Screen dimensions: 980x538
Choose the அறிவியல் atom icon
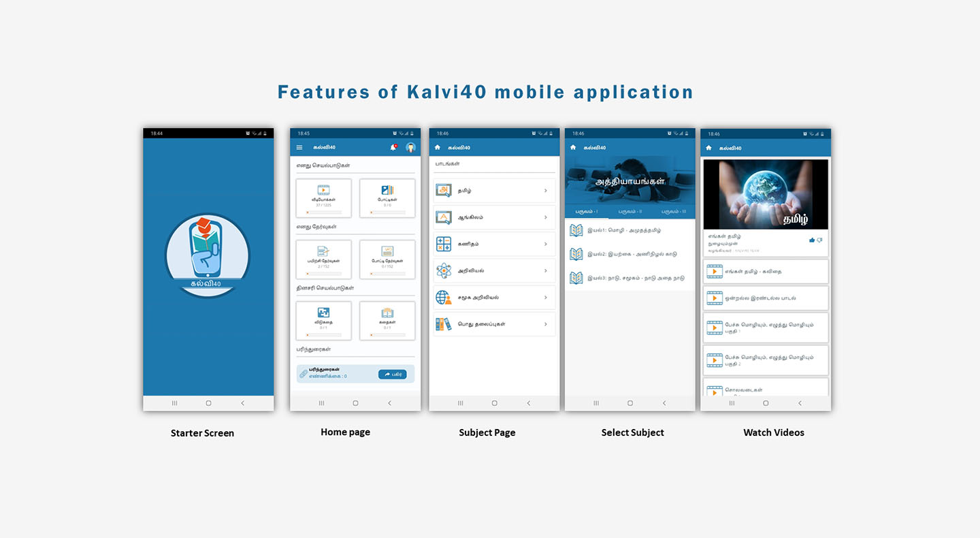coord(444,270)
